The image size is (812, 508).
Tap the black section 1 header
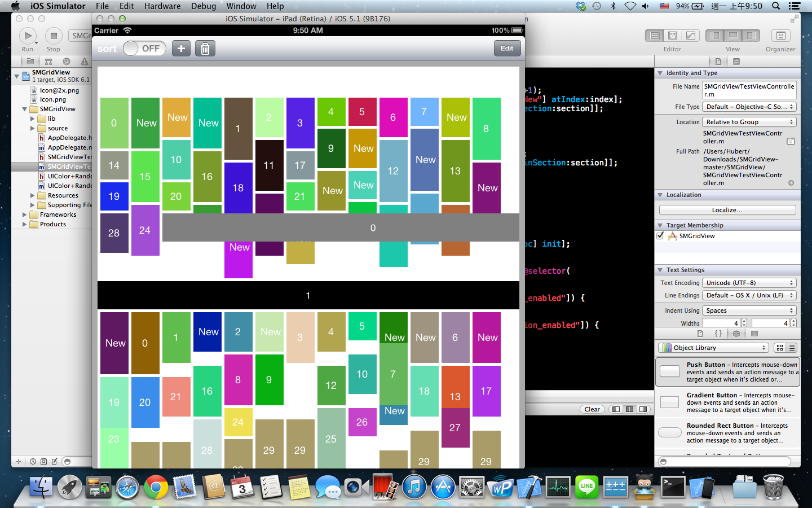point(308,295)
